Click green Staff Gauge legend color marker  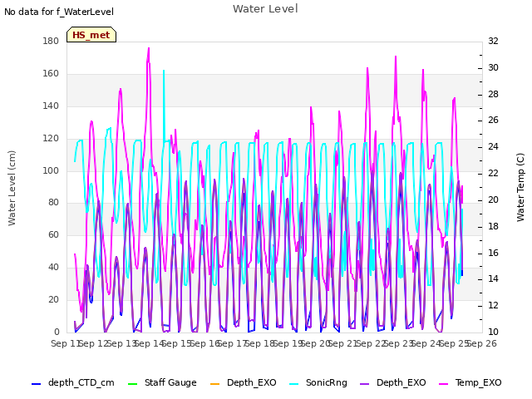click(x=132, y=384)
